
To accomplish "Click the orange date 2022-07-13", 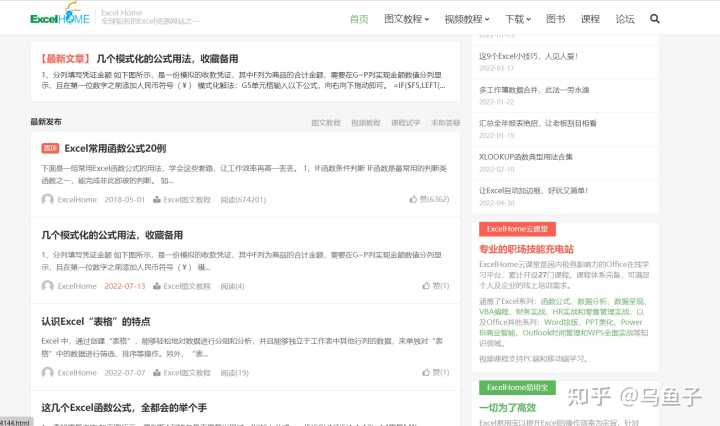I will point(124,286).
